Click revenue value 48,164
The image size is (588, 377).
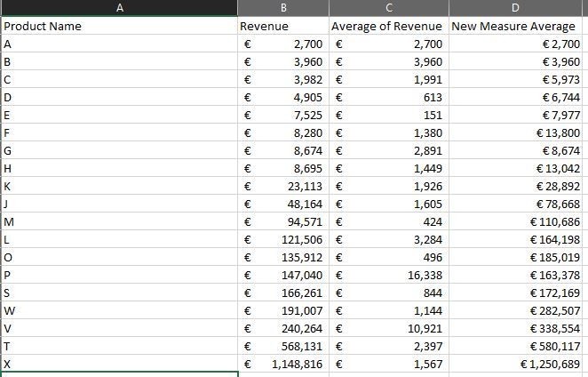(x=283, y=204)
